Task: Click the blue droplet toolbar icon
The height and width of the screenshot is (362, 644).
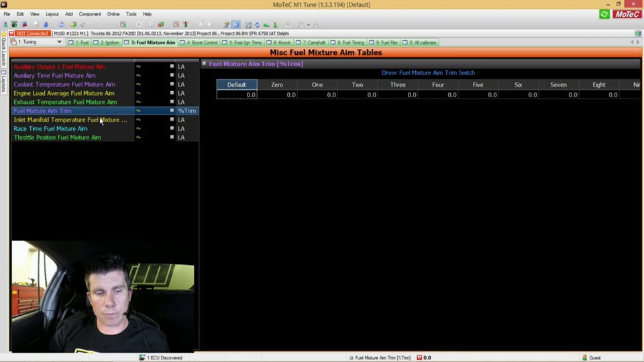Action: [46, 25]
